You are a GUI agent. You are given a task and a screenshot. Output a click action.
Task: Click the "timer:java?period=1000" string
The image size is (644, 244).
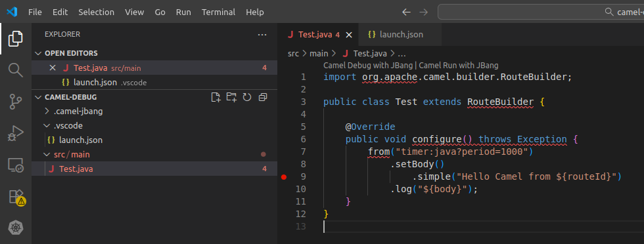click(x=461, y=152)
